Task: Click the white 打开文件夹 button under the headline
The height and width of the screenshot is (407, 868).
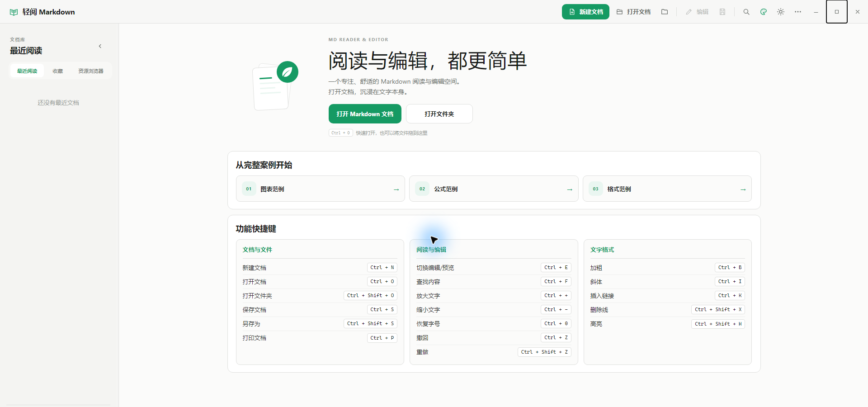Action: [x=439, y=114]
